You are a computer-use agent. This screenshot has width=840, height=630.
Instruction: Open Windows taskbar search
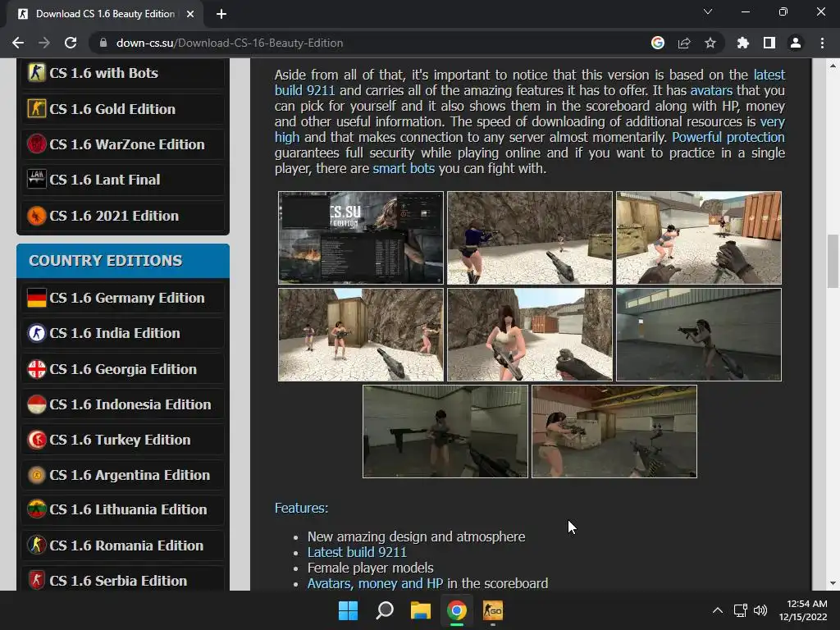[x=385, y=610]
